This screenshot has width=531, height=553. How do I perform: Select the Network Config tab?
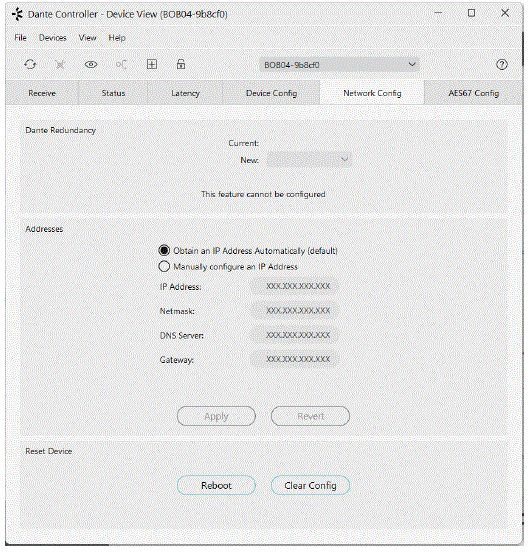click(x=372, y=93)
